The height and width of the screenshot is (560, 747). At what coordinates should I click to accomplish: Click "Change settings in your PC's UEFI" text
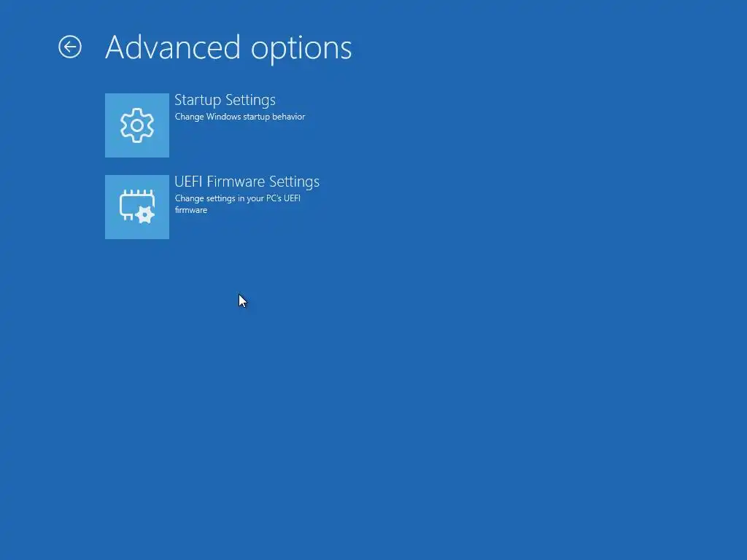(x=237, y=198)
